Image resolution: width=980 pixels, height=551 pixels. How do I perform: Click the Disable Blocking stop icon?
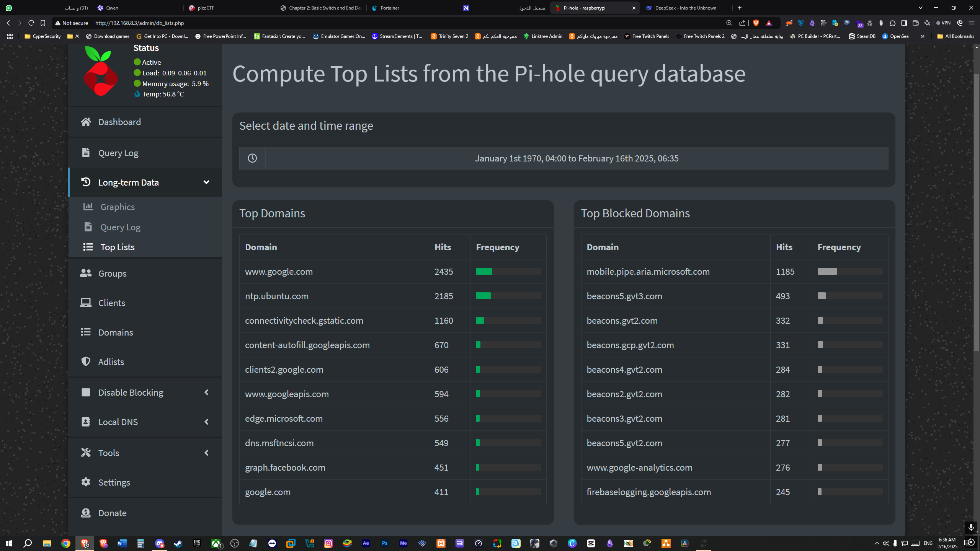tap(86, 392)
